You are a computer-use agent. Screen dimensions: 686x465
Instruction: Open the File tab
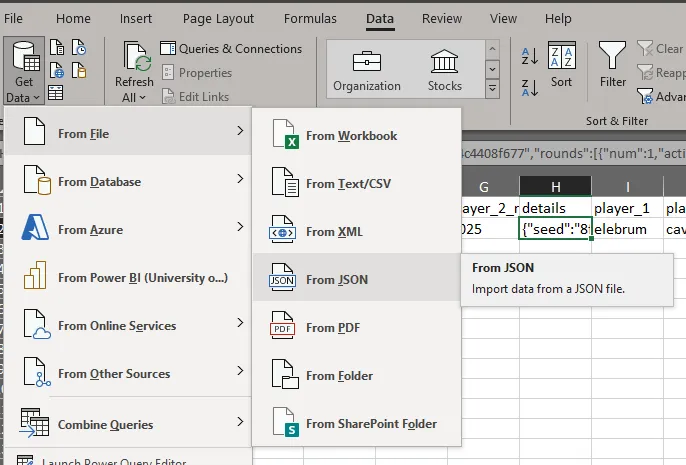[13, 19]
